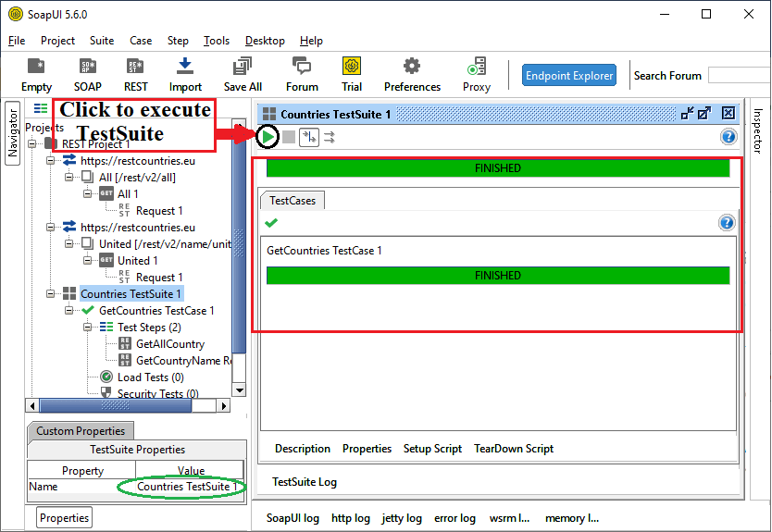Open the Project menu

click(x=57, y=41)
